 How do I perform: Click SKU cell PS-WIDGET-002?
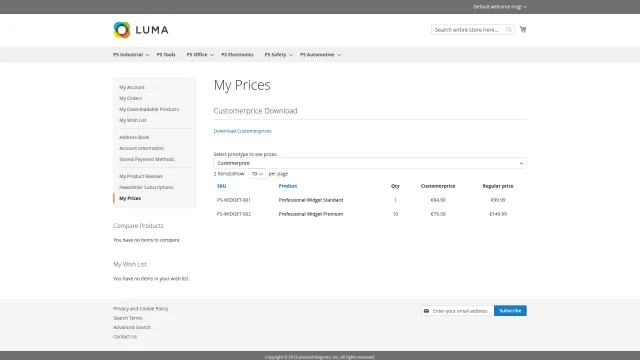point(233,214)
